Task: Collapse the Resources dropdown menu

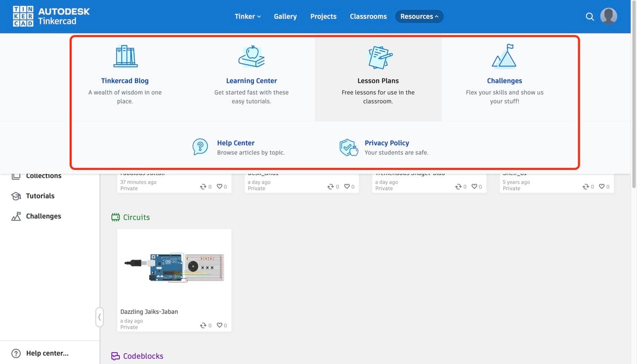Action: tap(419, 16)
